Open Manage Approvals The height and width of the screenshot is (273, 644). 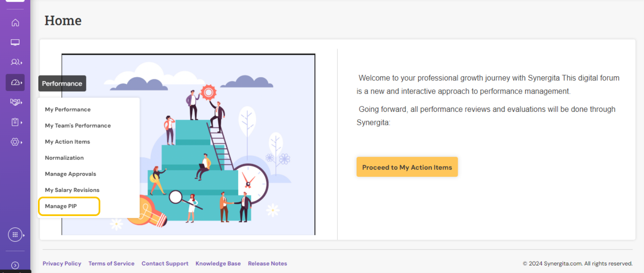[x=70, y=174]
